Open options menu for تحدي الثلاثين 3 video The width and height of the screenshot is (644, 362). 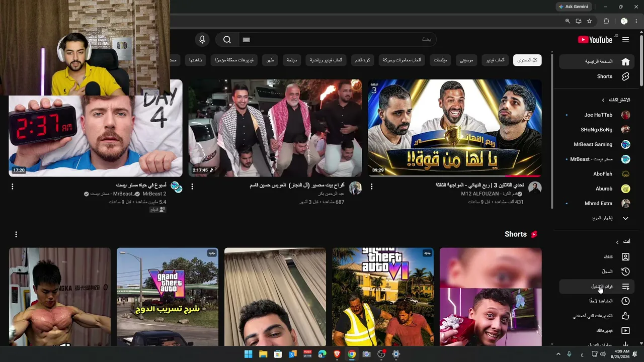[x=372, y=187]
